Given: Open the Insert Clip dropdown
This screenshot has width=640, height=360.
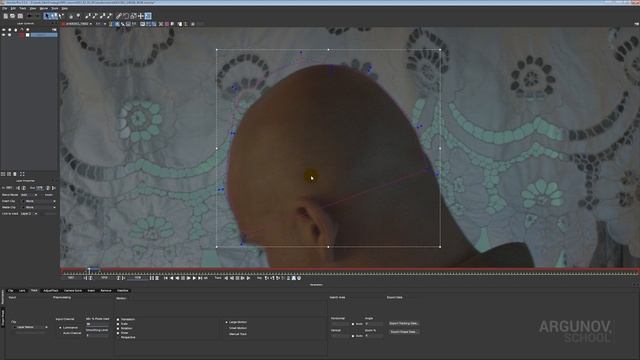Looking at the screenshot, I should [x=39, y=201].
